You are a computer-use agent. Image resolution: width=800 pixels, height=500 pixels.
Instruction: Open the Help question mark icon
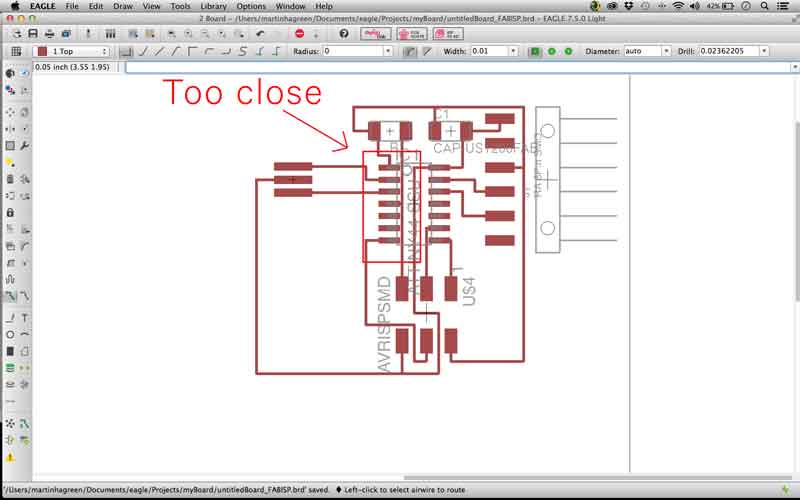[344, 34]
